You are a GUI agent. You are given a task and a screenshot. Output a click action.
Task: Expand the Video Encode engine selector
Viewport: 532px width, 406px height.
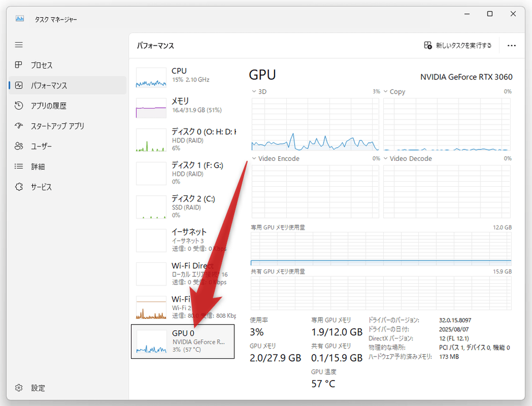pos(254,159)
